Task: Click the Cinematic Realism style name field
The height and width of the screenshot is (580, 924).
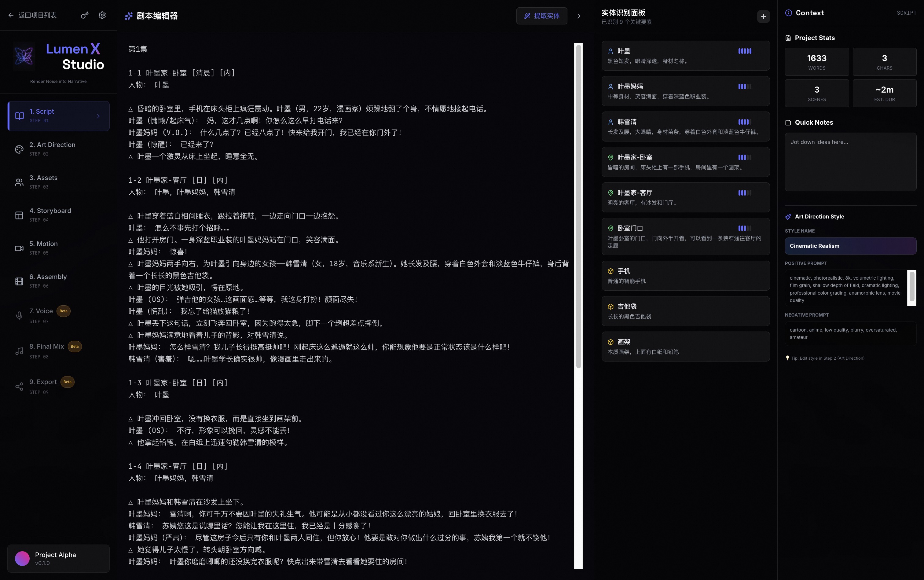Action: coord(850,246)
